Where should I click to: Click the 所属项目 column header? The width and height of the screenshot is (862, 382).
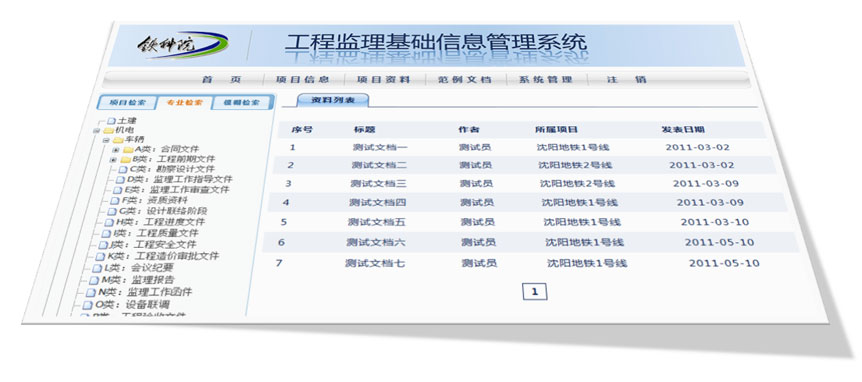(x=556, y=130)
